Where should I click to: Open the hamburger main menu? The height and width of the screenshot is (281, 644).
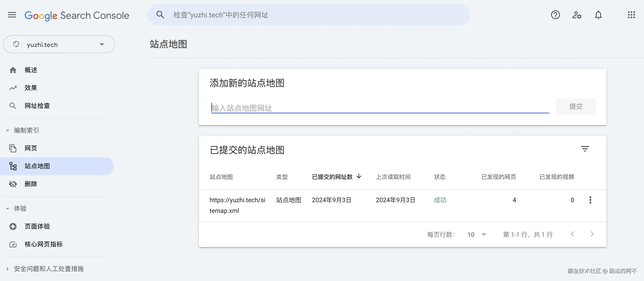click(x=12, y=15)
